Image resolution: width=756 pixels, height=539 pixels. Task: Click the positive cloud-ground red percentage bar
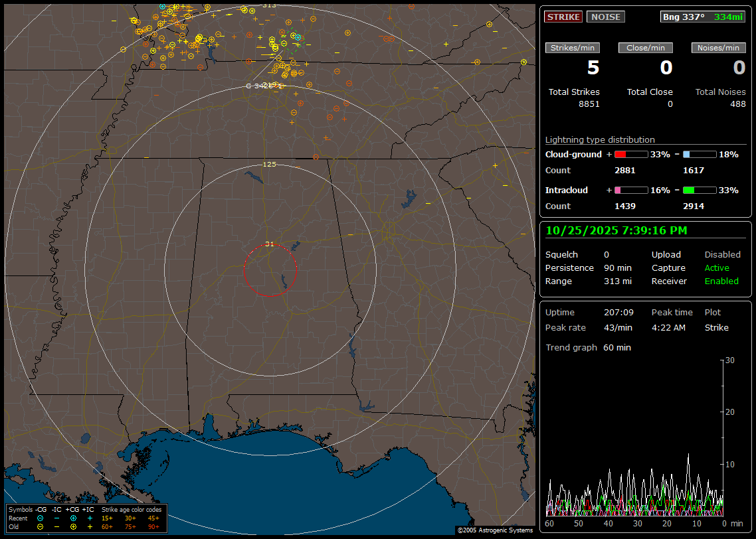click(x=630, y=154)
